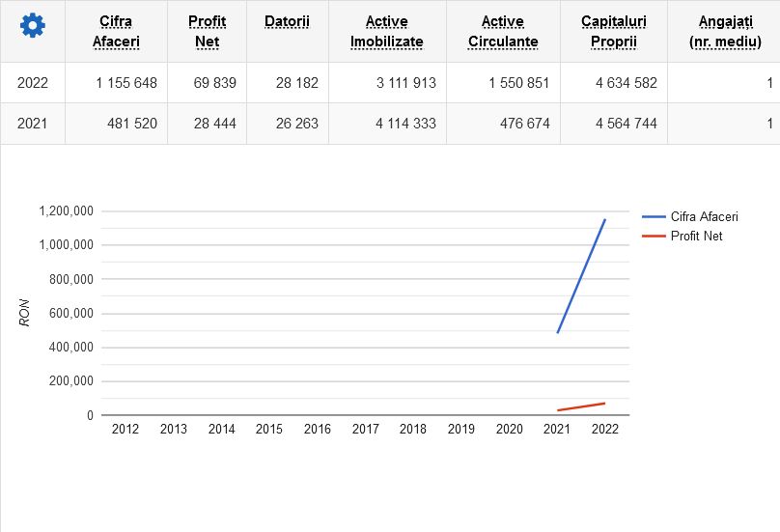Open the Cifra Afaceri column header

tap(116, 32)
